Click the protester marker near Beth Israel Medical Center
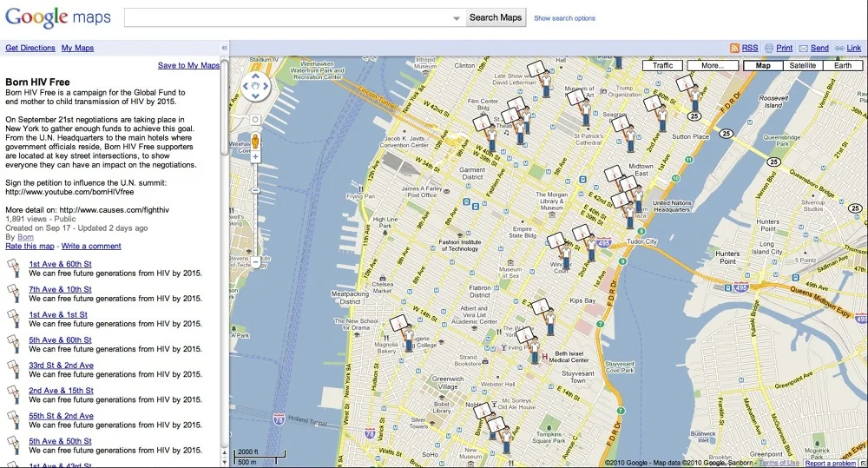The height and width of the screenshot is (468, 868). (529, 345)
